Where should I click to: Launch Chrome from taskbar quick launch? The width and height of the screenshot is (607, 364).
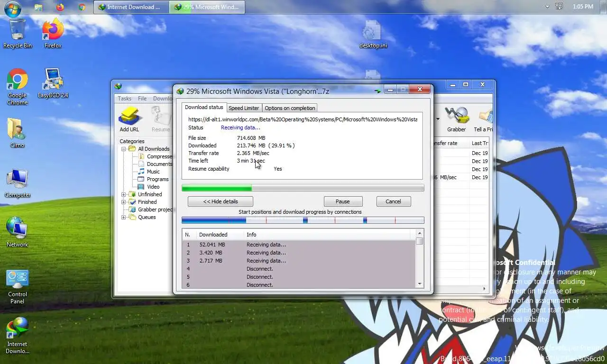tap(82, 7)
